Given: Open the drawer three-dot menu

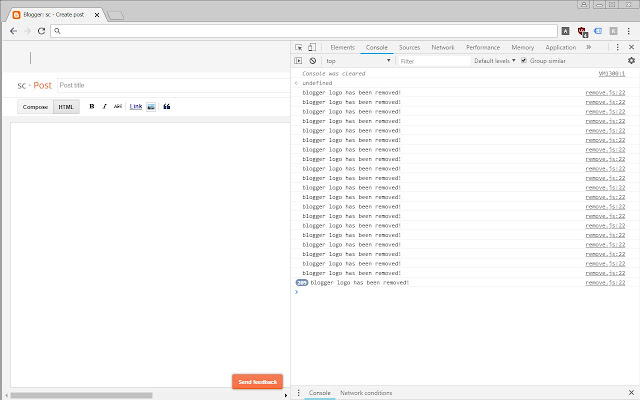Looking at the screenshot, I should coord(298,393).
